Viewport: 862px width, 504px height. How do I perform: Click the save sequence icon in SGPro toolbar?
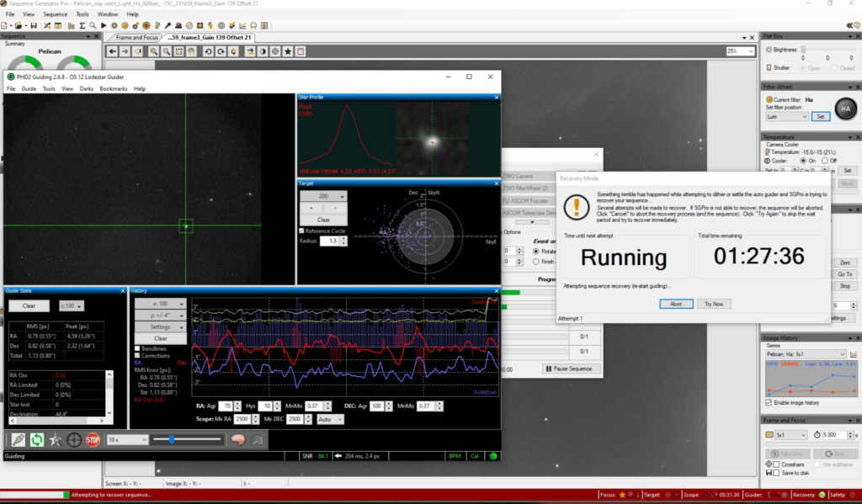[x=34, y=25]
